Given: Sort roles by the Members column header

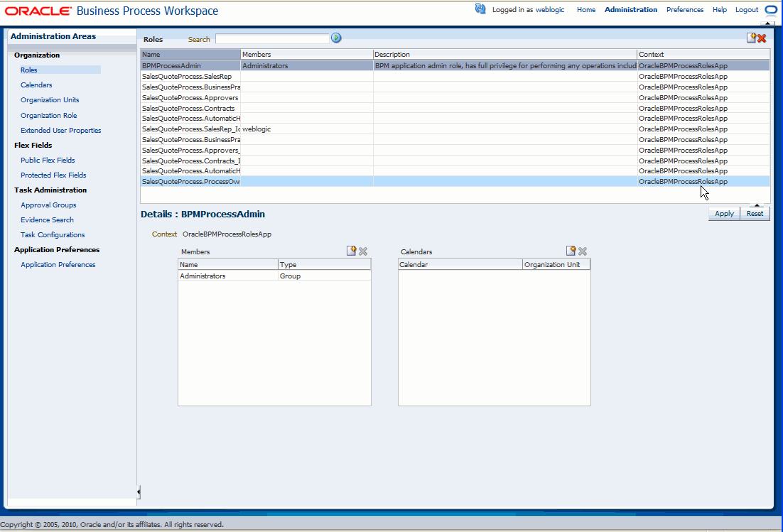Looking at the screenshot, I should click(x=307, y=55).
